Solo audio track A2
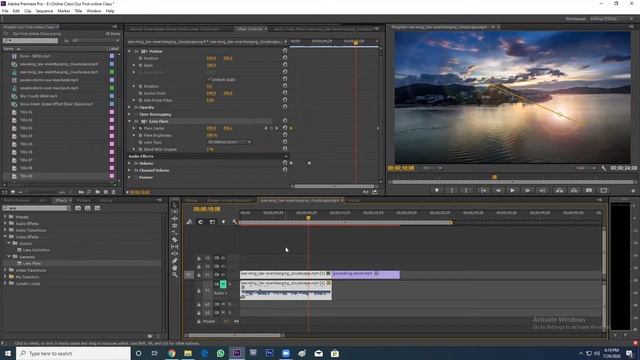The image size is (640, 360). point(230,304)
